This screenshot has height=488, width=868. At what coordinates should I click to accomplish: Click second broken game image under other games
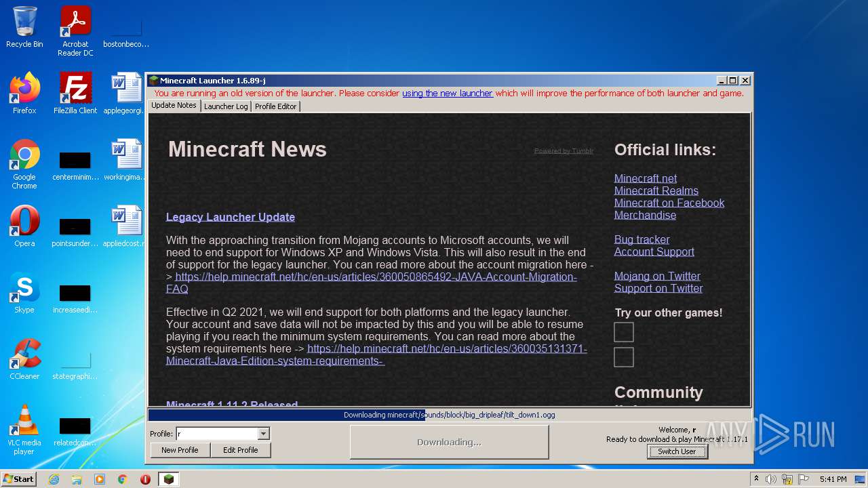pos(624,357)
